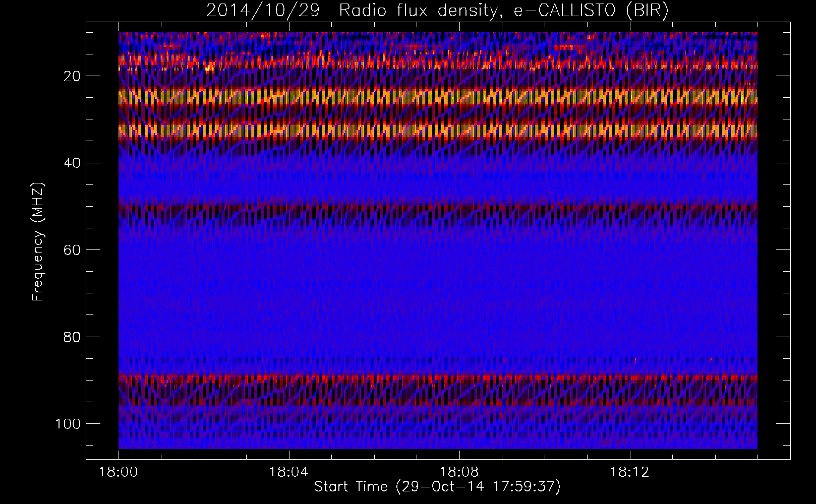Click the 'Start Time (29-Oct-14 17:59:37)' axis label
This screenshot has width=816, height=504.
pos(437,487)
